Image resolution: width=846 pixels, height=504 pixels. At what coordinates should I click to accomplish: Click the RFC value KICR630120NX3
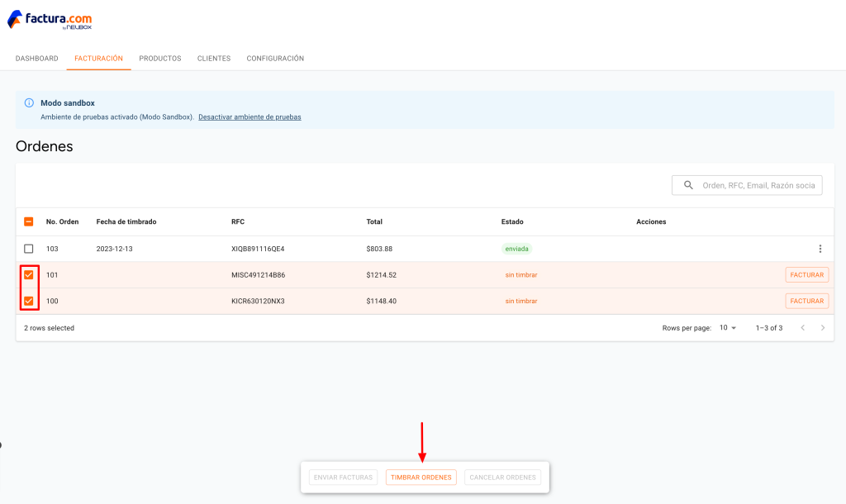pyautogui.click(x=258, y=301)
